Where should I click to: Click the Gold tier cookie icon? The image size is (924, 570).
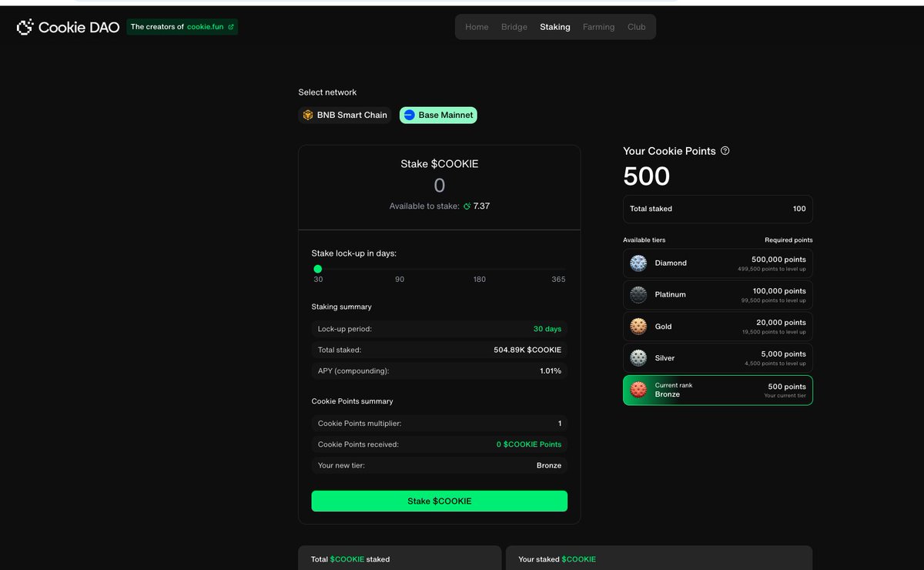pos(638,327)
